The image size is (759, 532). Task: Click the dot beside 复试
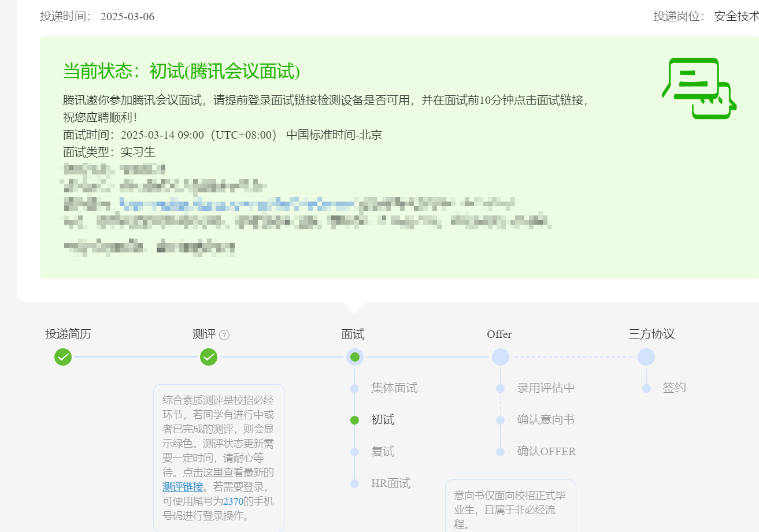tap(355, 452)
